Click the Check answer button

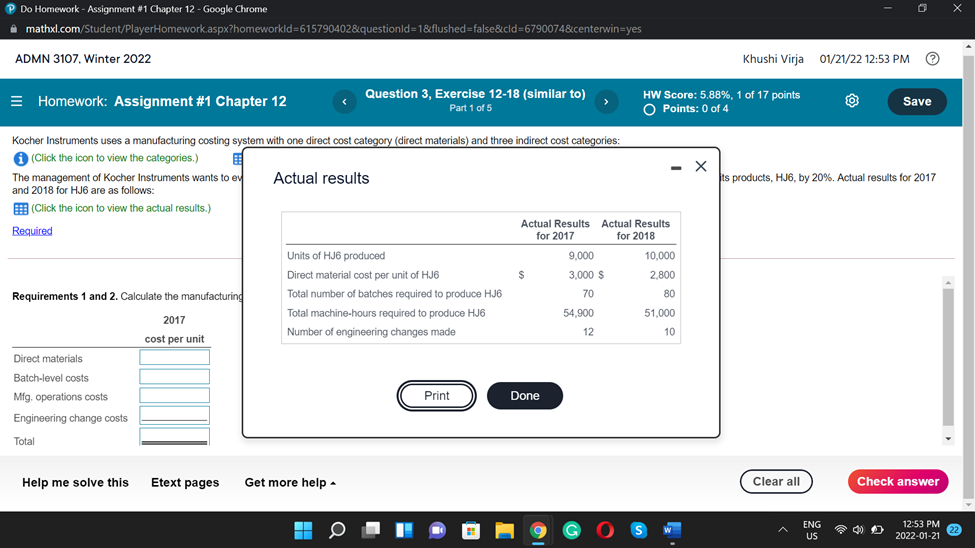[x=898, y=481]
